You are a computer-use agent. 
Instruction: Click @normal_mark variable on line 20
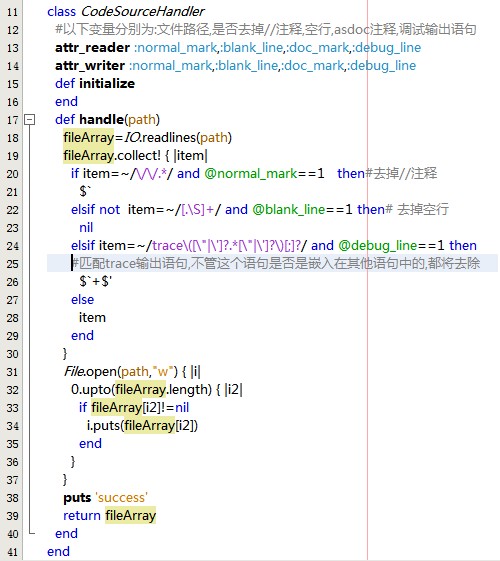[x=251, y=174]
